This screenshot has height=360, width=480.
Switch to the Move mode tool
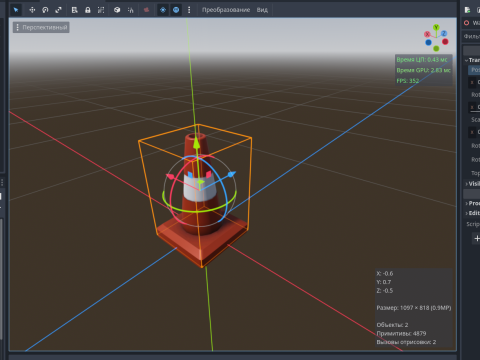pos(32,10)
